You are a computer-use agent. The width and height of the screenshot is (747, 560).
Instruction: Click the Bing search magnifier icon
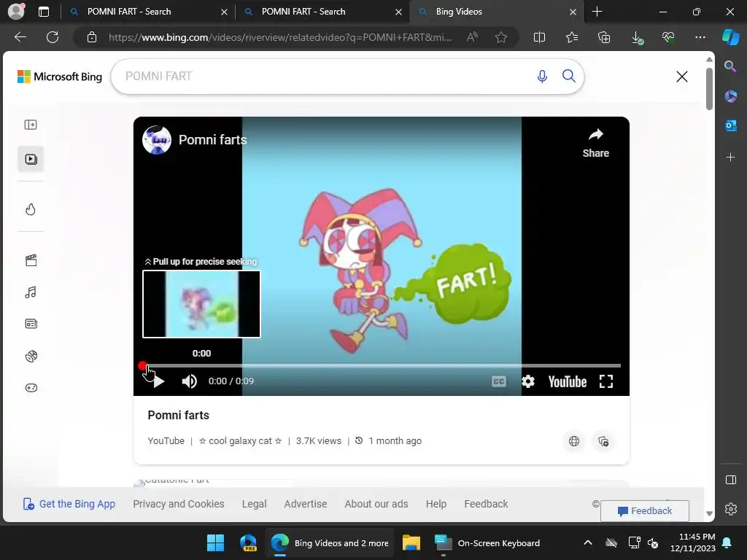point(569,76)
